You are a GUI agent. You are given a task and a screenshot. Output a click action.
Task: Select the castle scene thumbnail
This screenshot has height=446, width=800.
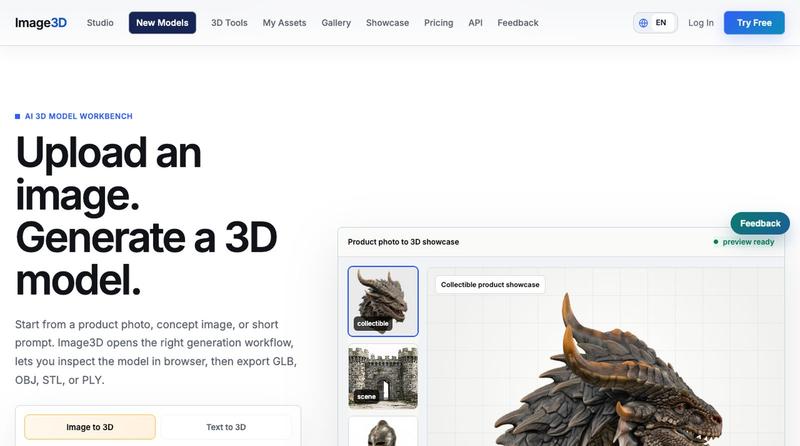click(x=383, y=378)
